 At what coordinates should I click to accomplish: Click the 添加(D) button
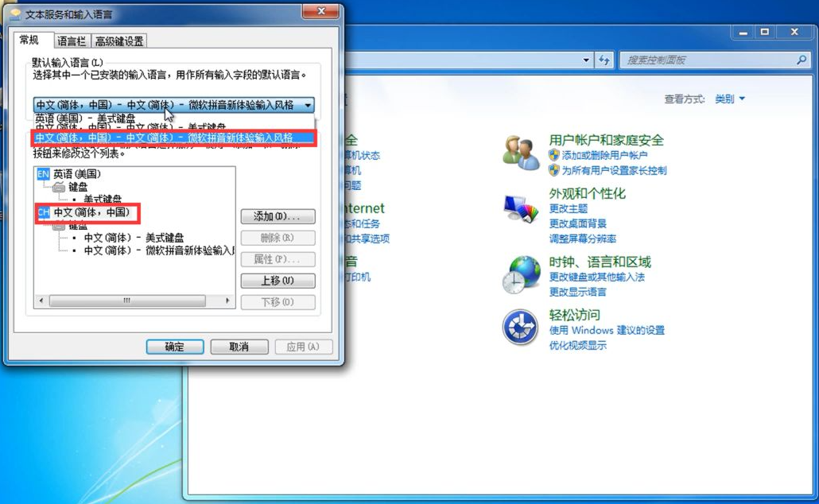pos(277,216)
